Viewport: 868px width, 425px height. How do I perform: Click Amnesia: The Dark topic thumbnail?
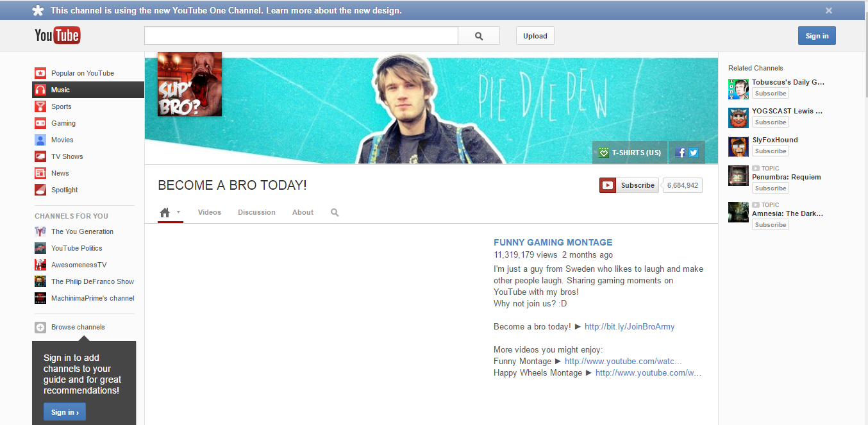tap(739, 212)
